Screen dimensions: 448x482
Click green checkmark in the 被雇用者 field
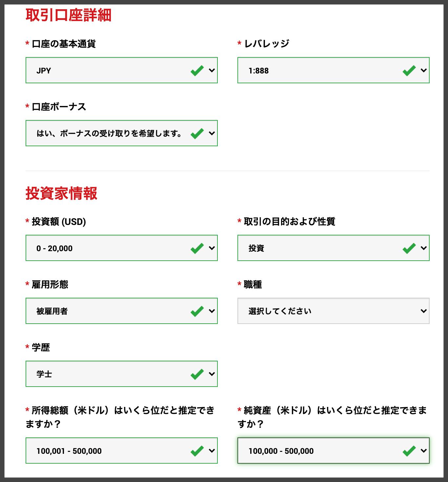197,311
